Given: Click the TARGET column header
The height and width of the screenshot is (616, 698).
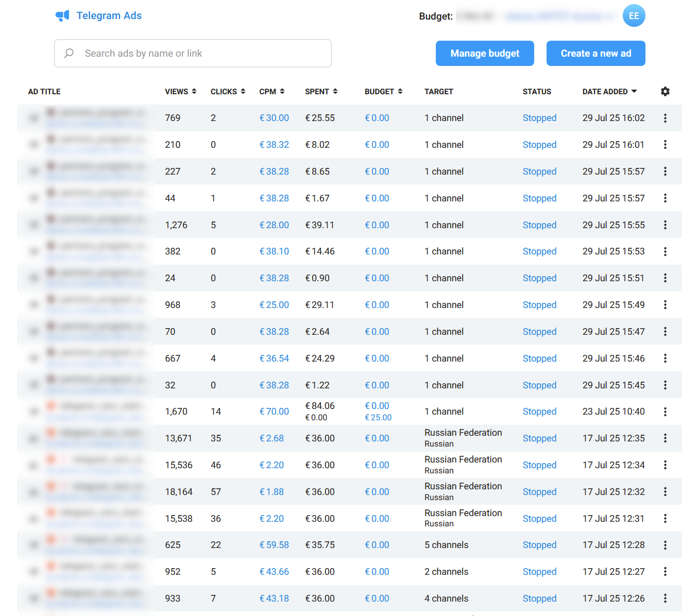Looking at the screenshot, I should (x=439, y=91).
